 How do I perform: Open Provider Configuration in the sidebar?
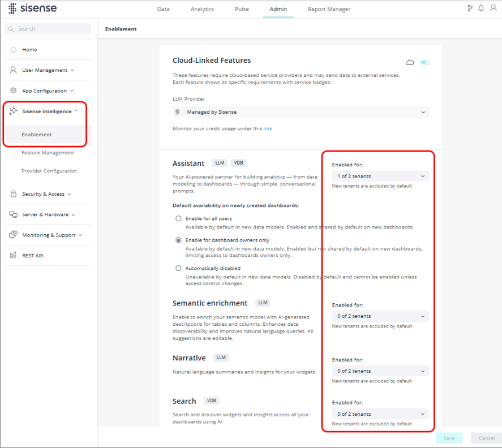(x=49, y=171)
